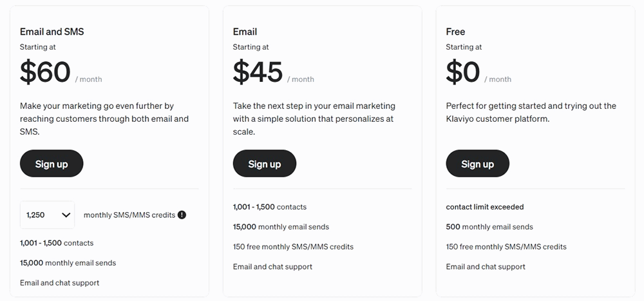The height and width of the screenshot is (301, 644).
Task: Click 'contact limit exceeded' in Free plan
Action: coord(485,207)
